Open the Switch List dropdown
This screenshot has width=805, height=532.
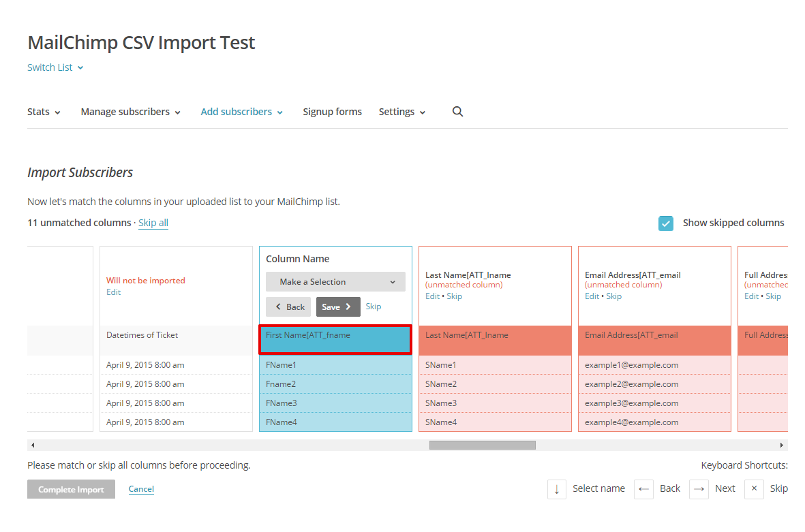(x=55, y=67)
